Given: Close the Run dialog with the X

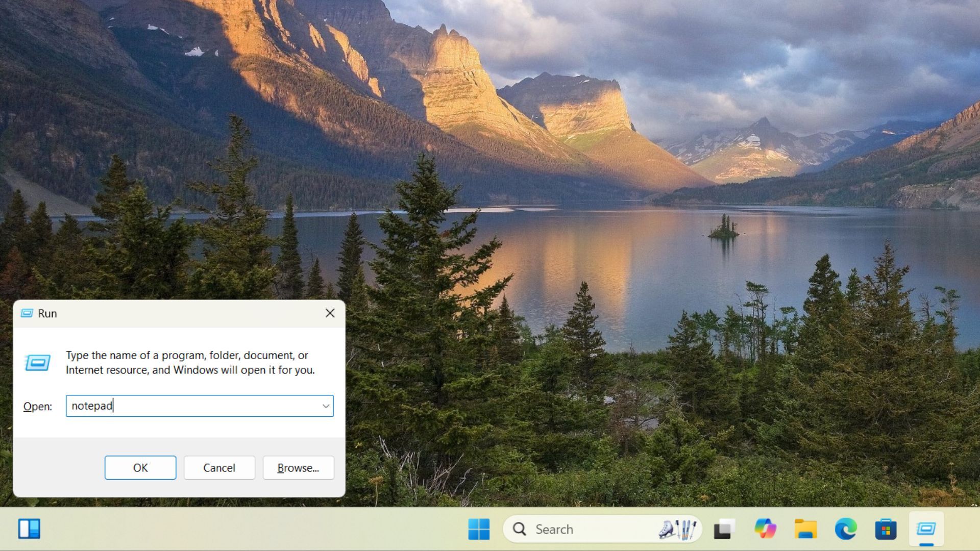Looking at the screenshot, I should point(330,313).
